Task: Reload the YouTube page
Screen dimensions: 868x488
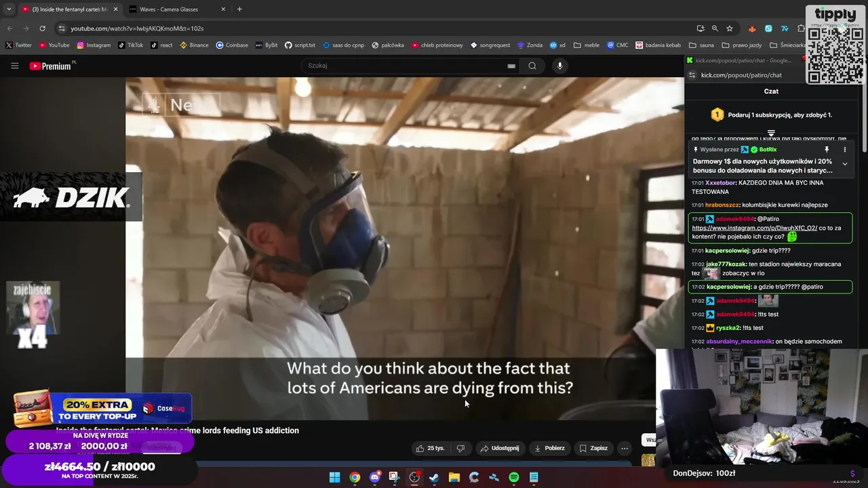Action: (42, 28)
